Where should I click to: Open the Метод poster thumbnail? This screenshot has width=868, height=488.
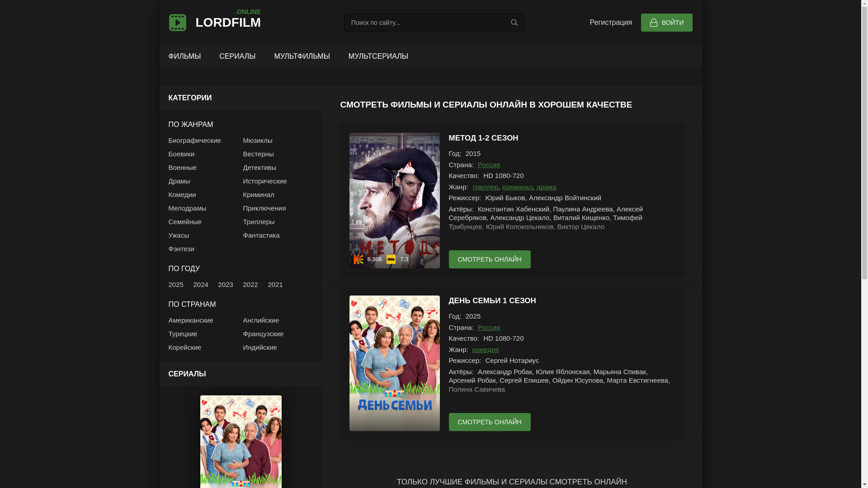(x=394, y=200)
